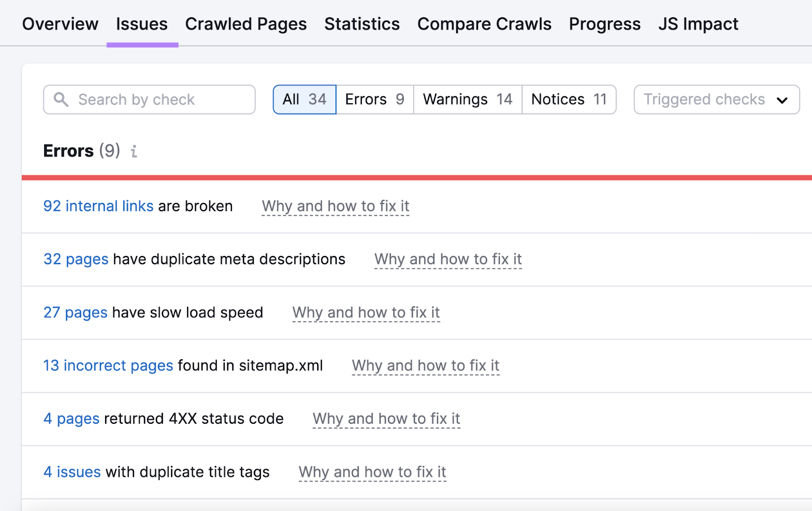
Task: Open the JS Impact tab
Action: [x=698, y=23]
